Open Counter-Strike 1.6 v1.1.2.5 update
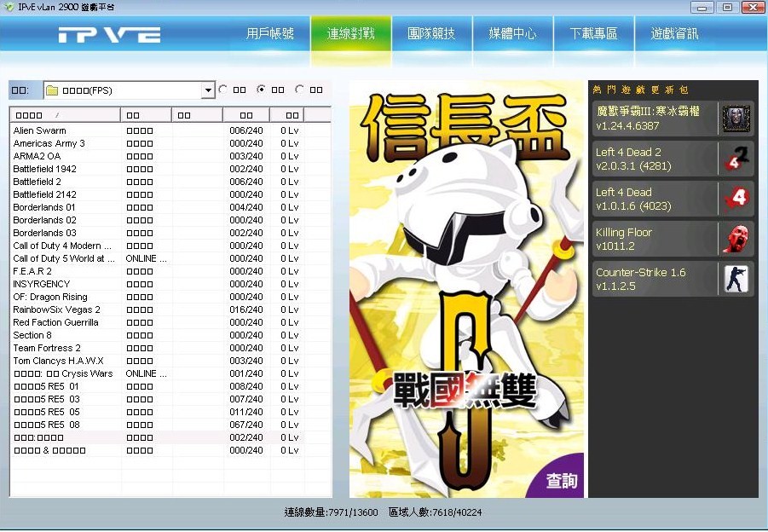Screen dimensions: 768x532 click(673, 279)
